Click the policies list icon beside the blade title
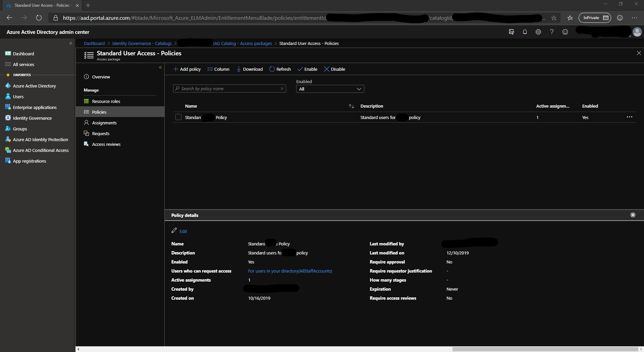Screen dimensions: 644x352 [x=89, y=55]
